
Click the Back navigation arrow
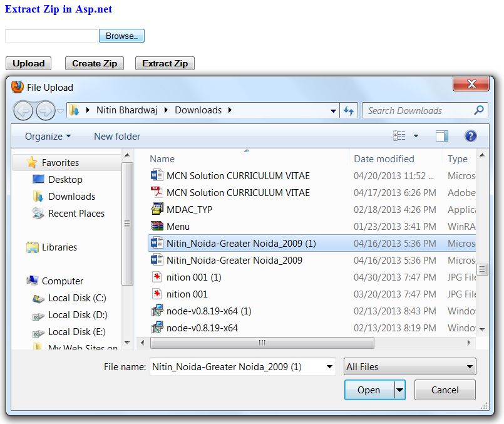pyautogui.click(x=23, y=110)
